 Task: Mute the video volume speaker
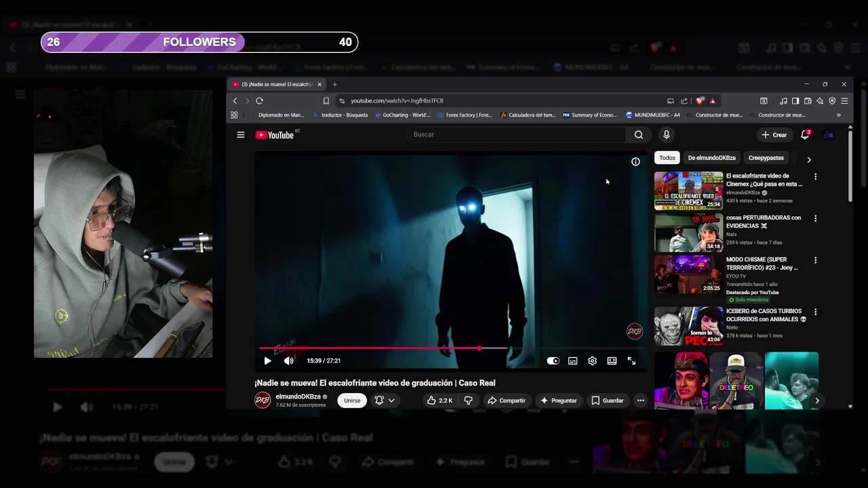pos(289,361)
